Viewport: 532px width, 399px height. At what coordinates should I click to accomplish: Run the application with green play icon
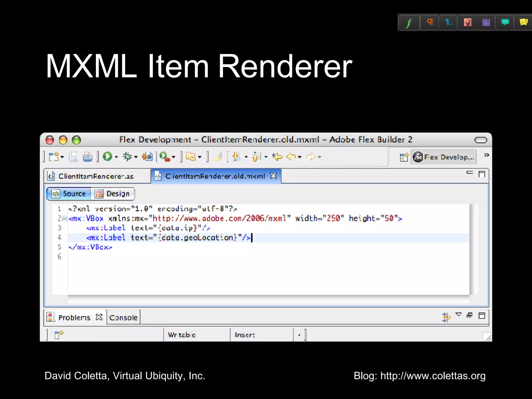click(107, 156)
